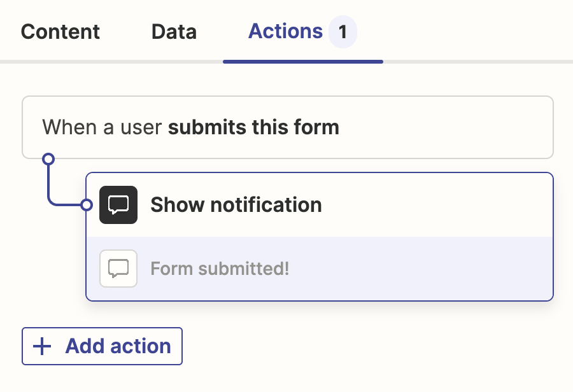Click the plus icon inside Add action

point(41,346)
